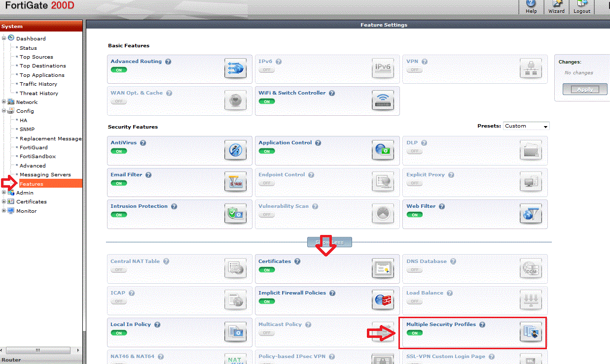Click the Endpoint Control feature icon
The image size is (610, 364).
[383, 182]
